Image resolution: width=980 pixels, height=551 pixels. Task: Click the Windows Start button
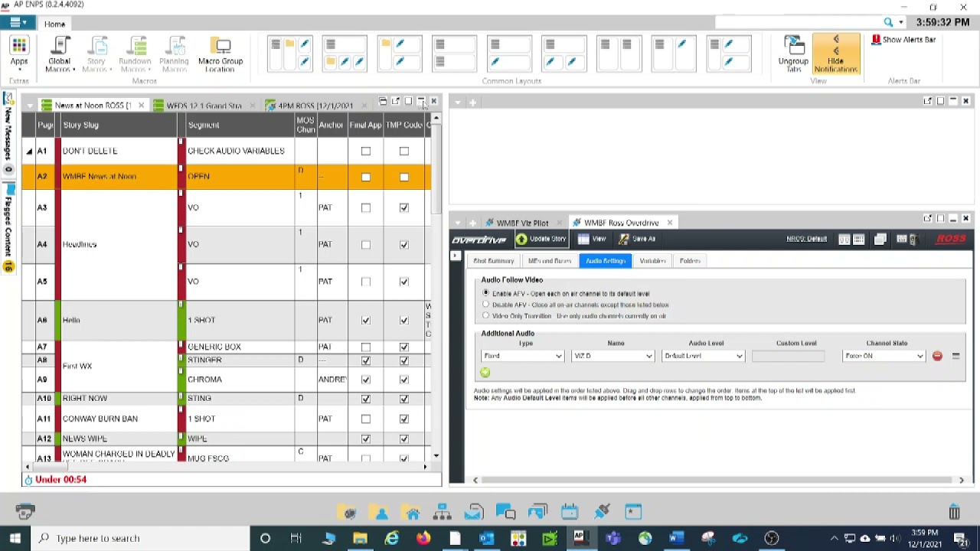click(x=15, y=538)
